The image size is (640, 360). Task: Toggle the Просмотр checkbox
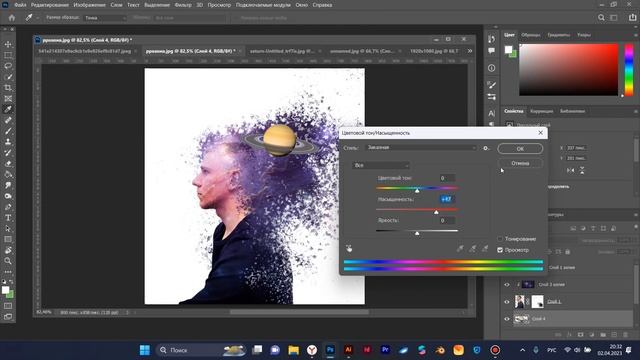tap(500, 250)
